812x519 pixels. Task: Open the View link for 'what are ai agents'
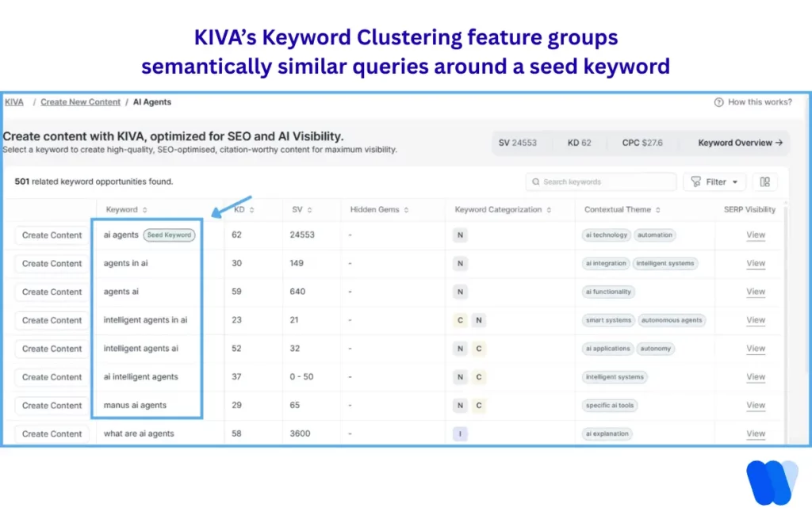coord(755,433)
